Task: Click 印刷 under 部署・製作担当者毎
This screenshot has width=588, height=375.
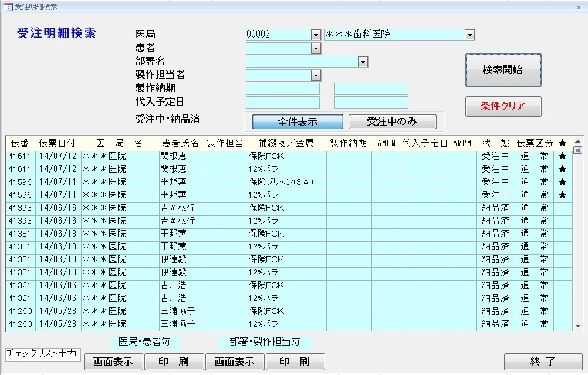Action: coord(295,362)
